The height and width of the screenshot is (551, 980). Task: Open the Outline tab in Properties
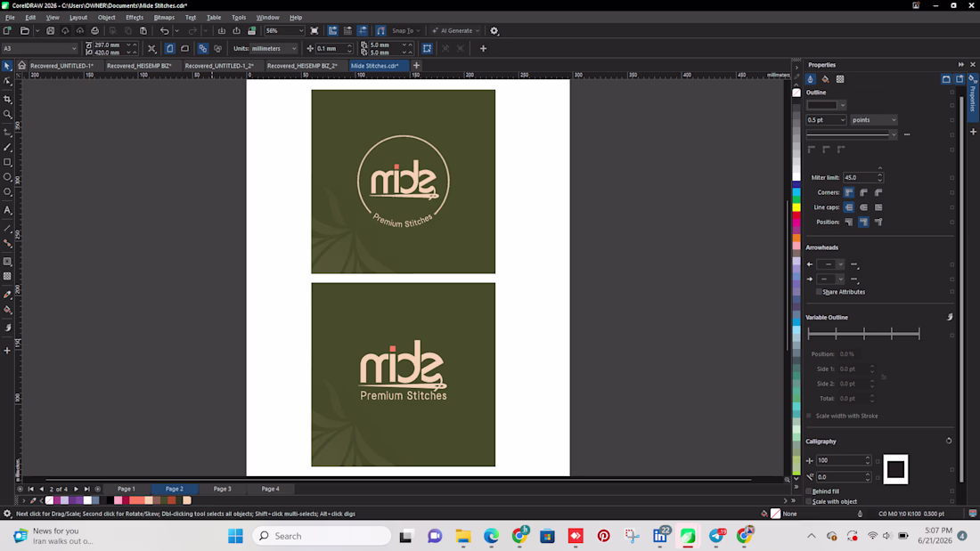811,79
